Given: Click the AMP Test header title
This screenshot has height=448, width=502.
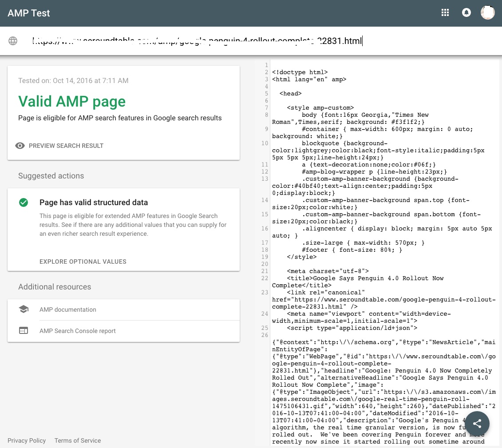Looking at the screenshot, I should tap(29, 13).
